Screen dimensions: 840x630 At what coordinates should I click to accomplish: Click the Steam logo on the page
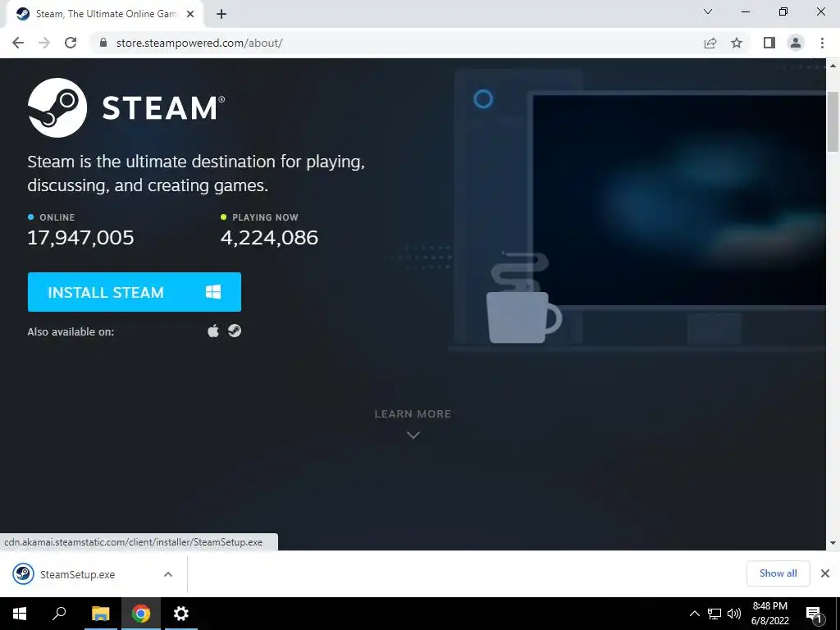(x=126, y=107)
